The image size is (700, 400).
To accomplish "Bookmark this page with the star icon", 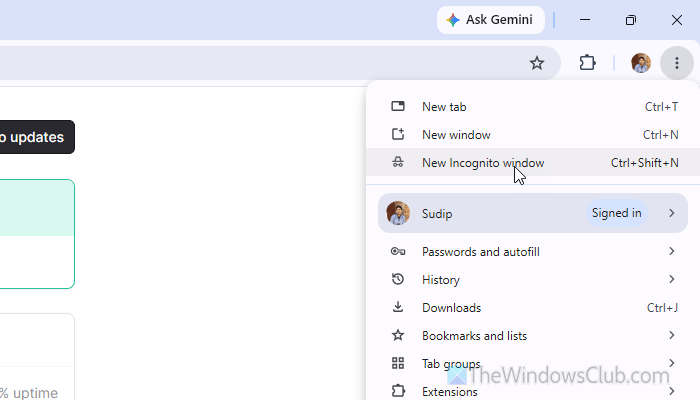I will coord(537,63).
